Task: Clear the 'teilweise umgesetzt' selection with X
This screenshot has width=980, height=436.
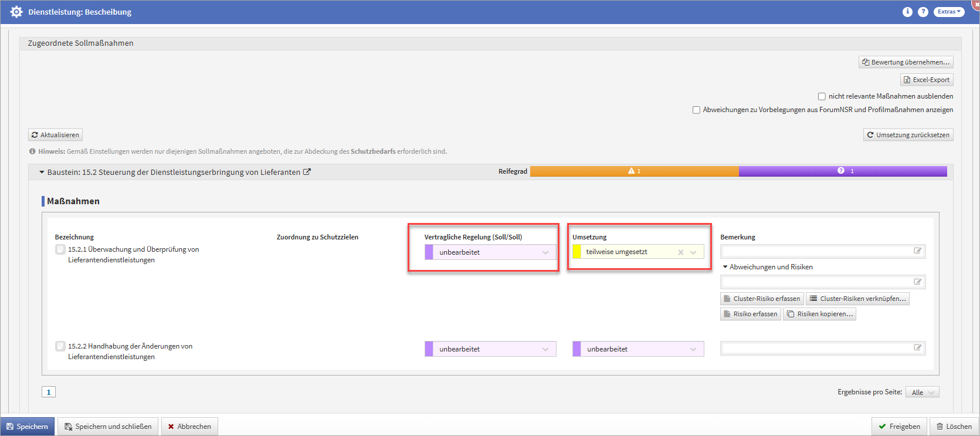Action: (x=681, y=252)
